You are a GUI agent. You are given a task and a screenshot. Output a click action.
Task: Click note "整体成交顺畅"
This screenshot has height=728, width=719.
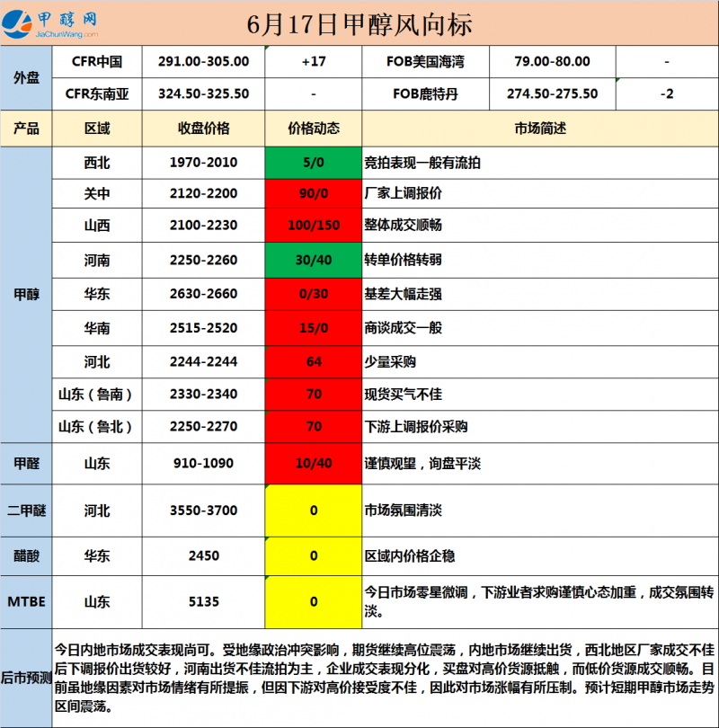click(403, 226)
